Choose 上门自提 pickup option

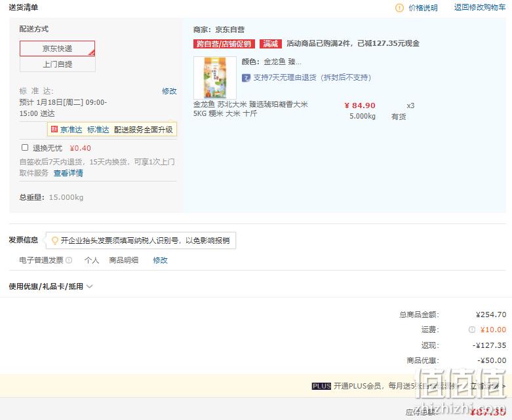[x=58, y=64]
